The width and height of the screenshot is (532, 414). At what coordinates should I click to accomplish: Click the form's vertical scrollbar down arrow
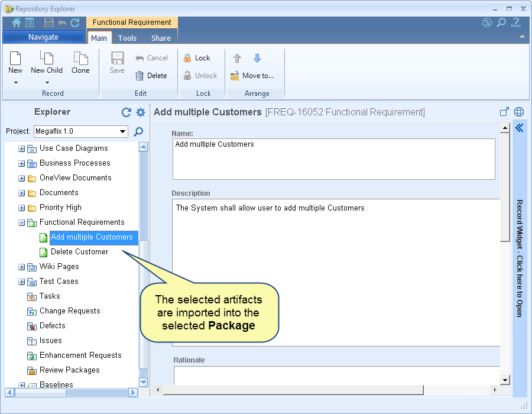coord(505,380)
